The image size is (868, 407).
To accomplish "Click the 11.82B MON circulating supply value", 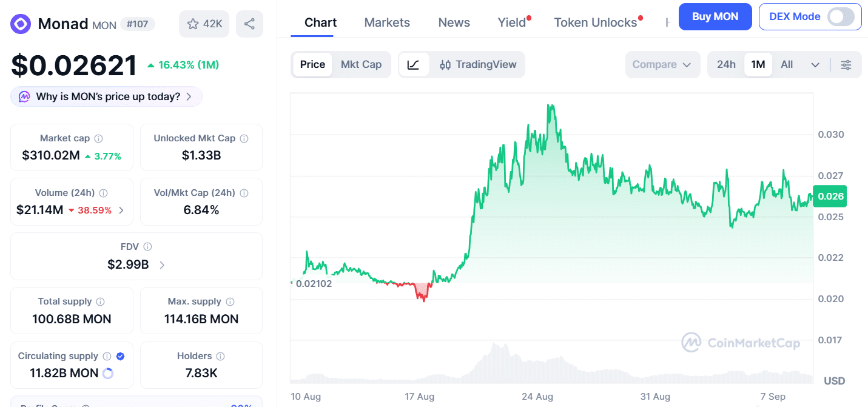I will coord(64,373).
